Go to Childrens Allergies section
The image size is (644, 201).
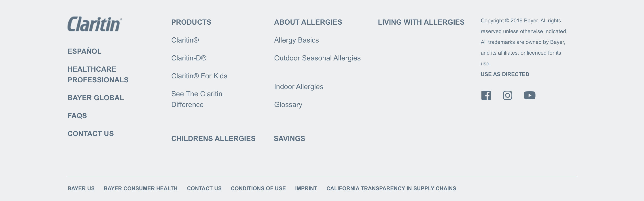(213, 139)
